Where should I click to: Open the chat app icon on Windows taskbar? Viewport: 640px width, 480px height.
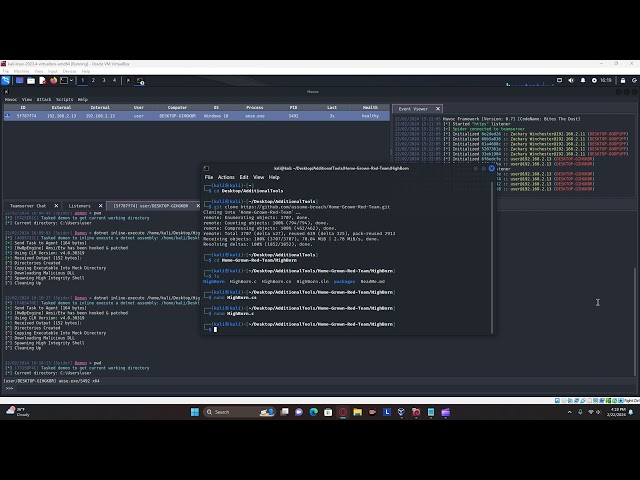(299, 412)
